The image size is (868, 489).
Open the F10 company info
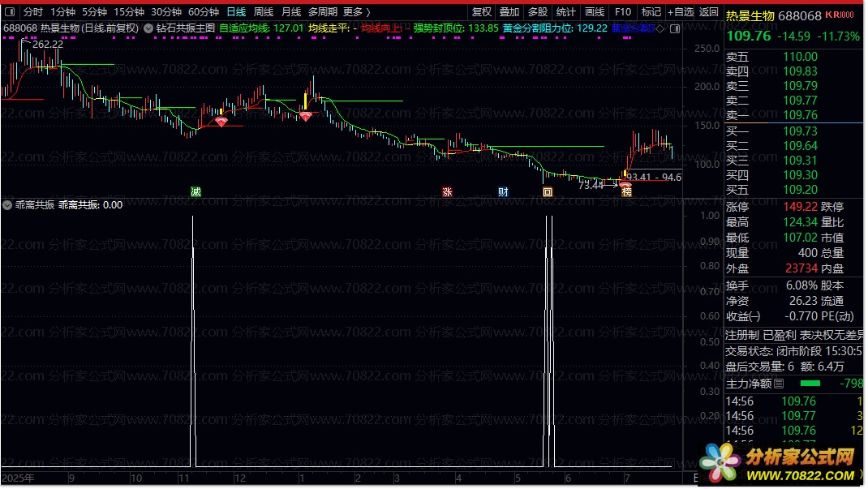coord(623,11)
